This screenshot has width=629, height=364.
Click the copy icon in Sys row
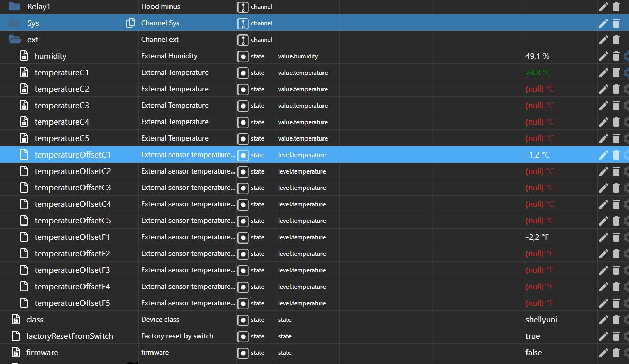(131, 23)
